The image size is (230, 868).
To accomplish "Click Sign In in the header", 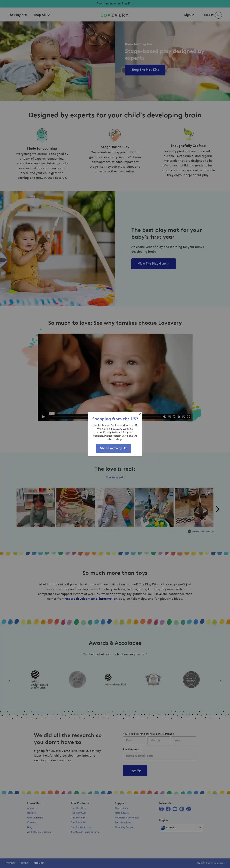I will [x=189, y=15].
